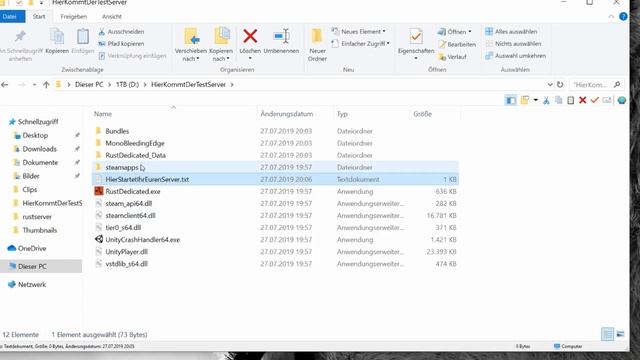
Task: Open Eigenschaften properties icon
Action: click(x=416, y=37)
